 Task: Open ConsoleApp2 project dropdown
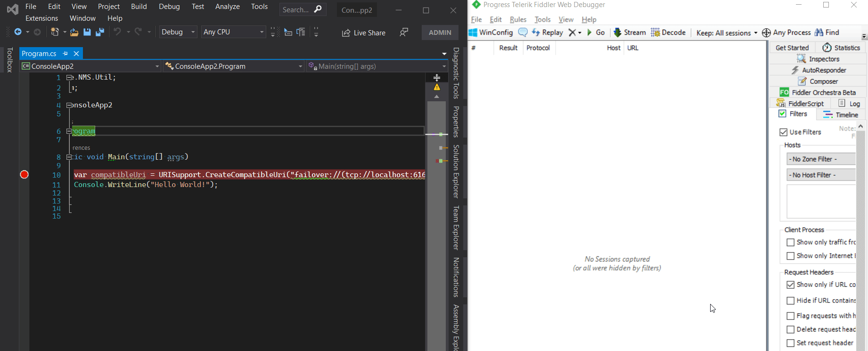[x=91, y=66]
